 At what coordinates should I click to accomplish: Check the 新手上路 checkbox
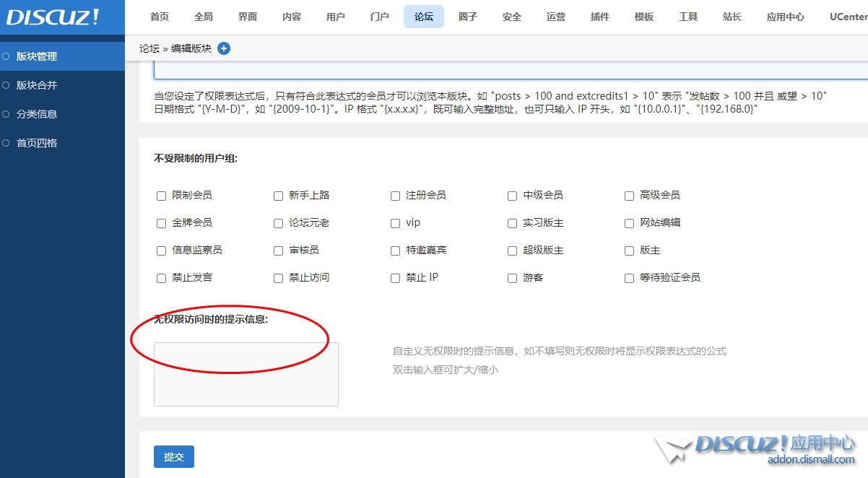tap(278, 195)
